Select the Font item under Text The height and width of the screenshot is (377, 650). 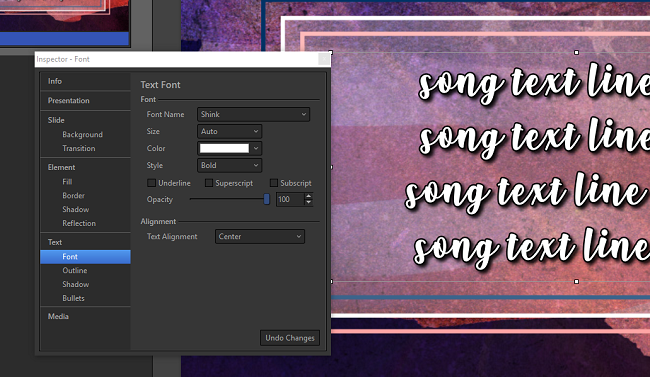pos(85,257)
